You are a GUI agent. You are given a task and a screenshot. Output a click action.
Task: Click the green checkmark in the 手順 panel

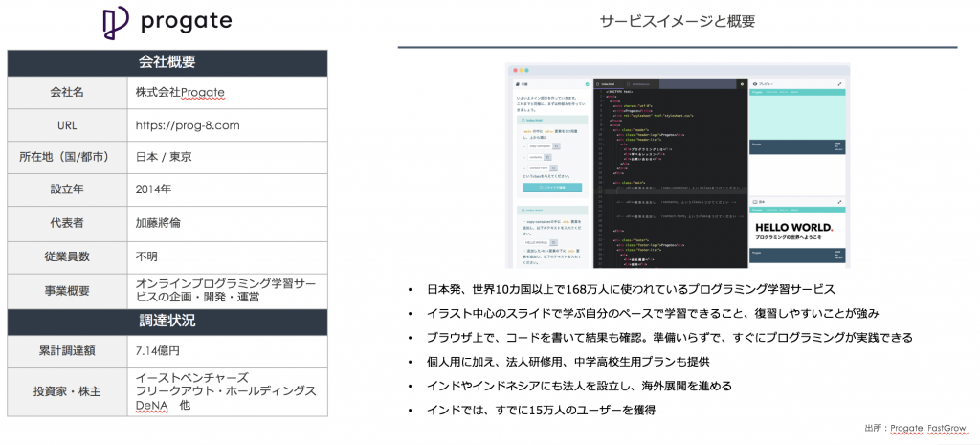pos(588,84)
